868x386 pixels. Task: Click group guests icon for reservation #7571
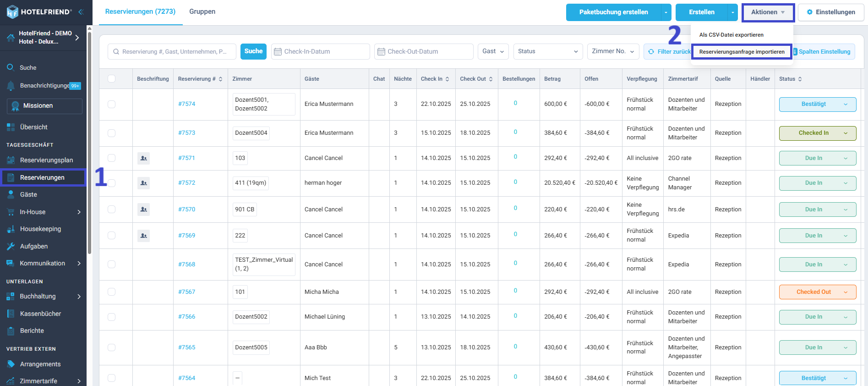pos(143,158)
